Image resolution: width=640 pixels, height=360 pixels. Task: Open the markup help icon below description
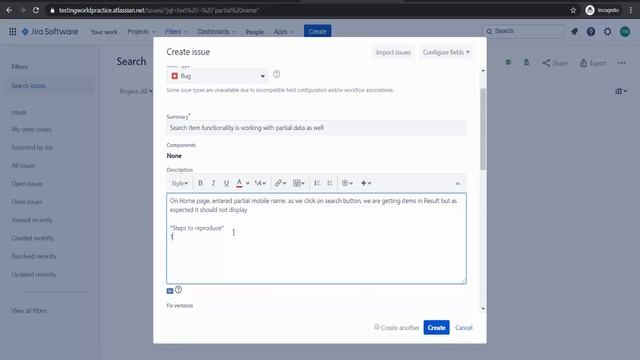[178, 290]
